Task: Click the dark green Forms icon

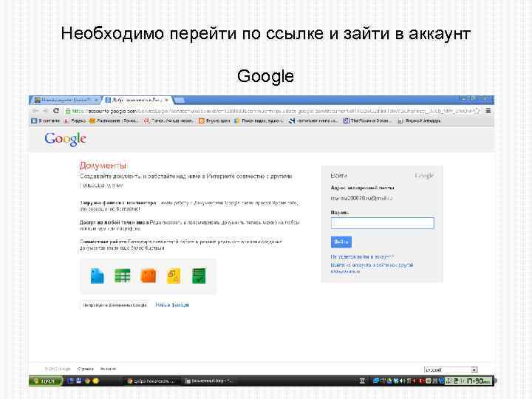Action: (199, 276)
